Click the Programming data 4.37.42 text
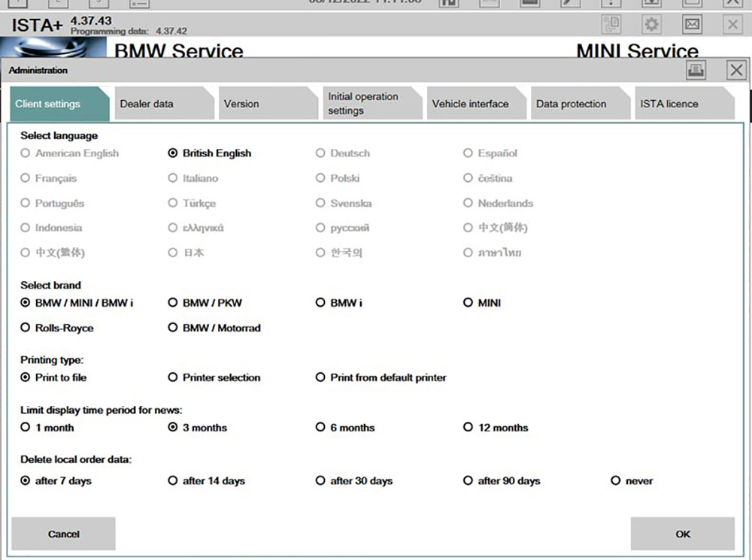752x560 pixels. coord(129,31)
